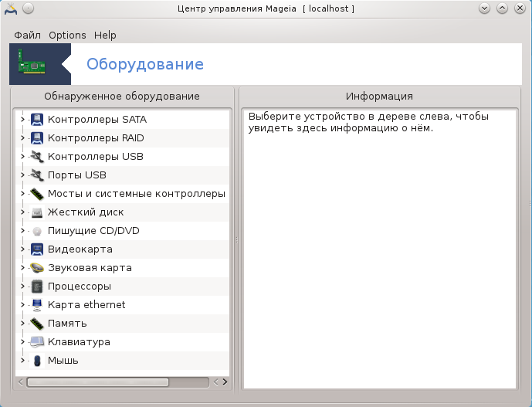Image resolution: width=532 pixels, height=407 pixels.
Task: Expand Мосты и системные контроллеры node
Action: (x=22, y=194)
